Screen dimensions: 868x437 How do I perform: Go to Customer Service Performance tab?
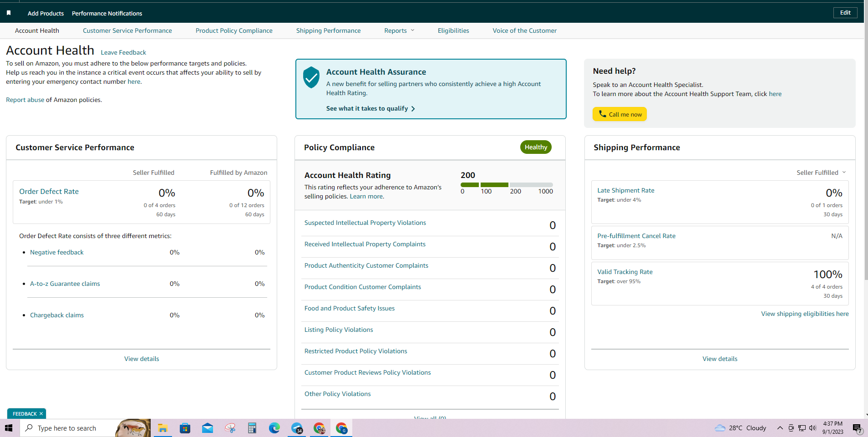pyautogui.click(x=127, y=30)
